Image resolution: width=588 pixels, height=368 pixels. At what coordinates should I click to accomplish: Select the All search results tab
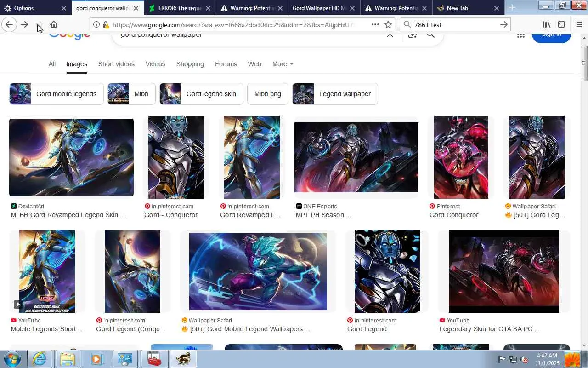pos(52,64)
